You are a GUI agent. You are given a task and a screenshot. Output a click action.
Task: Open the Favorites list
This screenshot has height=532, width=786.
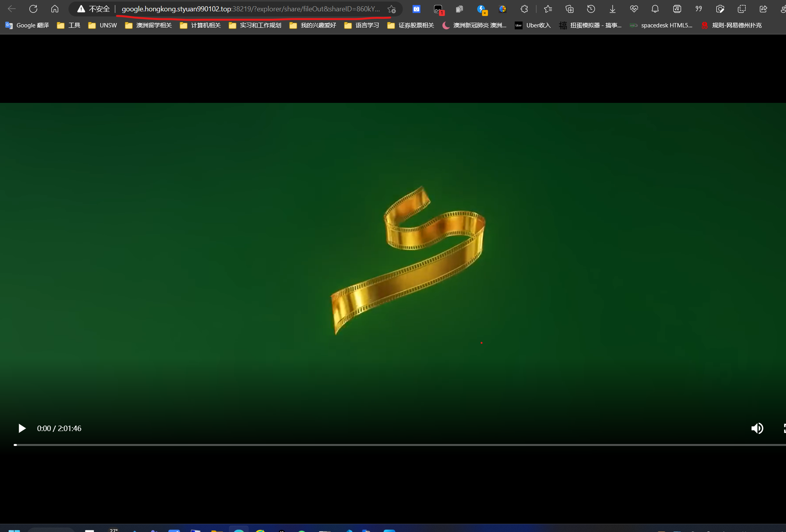548,9
